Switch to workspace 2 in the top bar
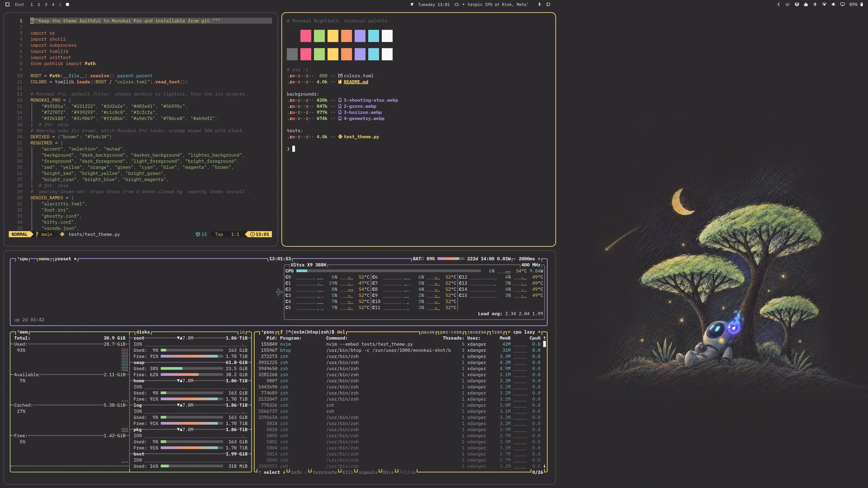868x488 pixels. [x=39, y=5]
